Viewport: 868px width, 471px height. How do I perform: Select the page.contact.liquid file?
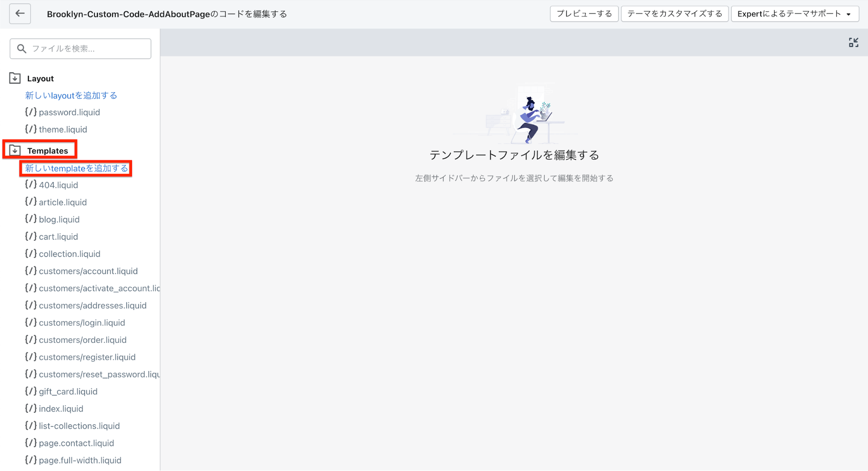pos(76,443)
